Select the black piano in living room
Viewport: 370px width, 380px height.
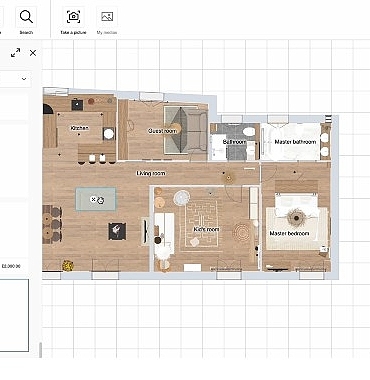[117, 231]
